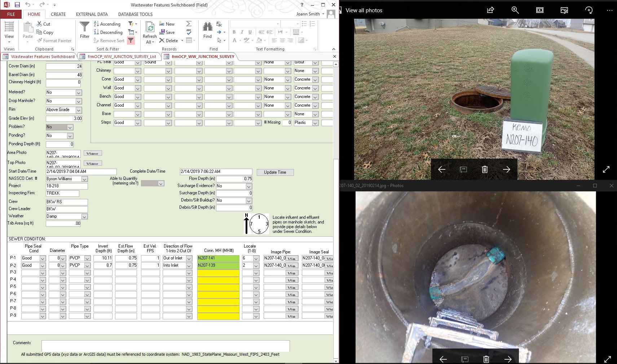Image resolution: width=617 pixels, height=364 pixels.
Task: Open the Weather dropdown showing Damp
Action: pyautogui.click(x=85, y=216)
